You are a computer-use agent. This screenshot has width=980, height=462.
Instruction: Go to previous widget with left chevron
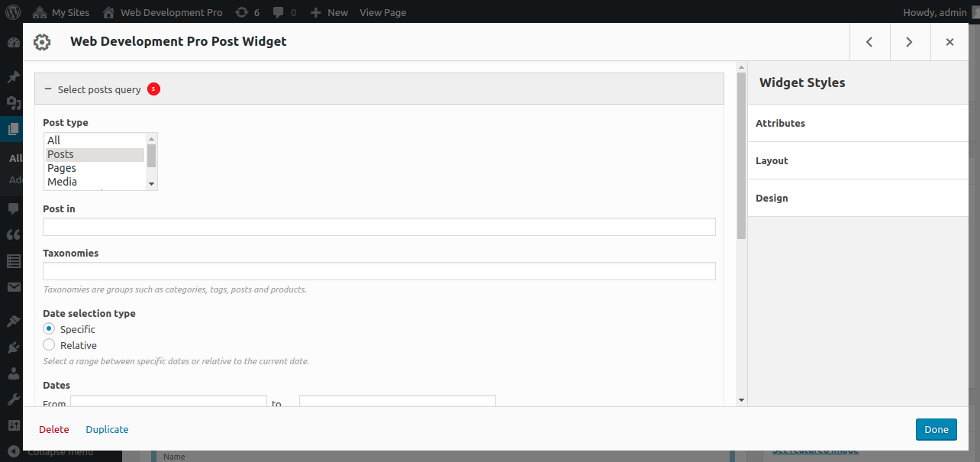tap(869, 42)
